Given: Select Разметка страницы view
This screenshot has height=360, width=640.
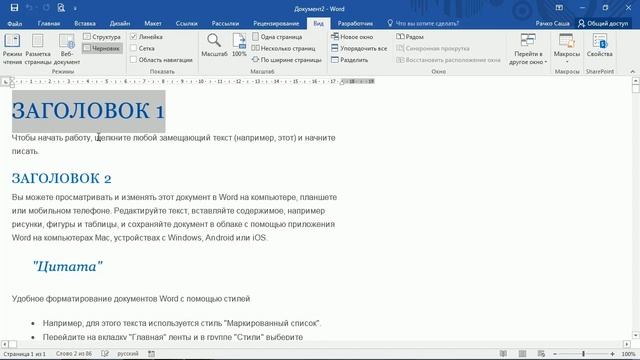Looking at the screenshot, I should [38, 49].
